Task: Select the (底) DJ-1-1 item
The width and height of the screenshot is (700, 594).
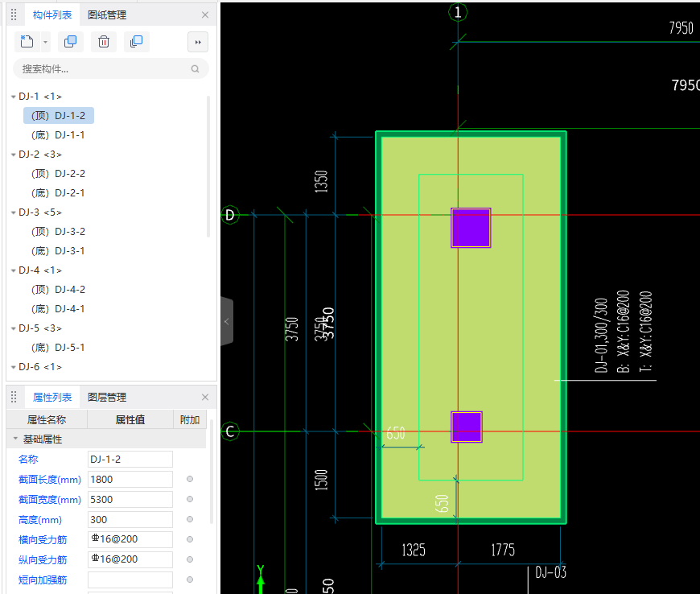Action: 58,135
